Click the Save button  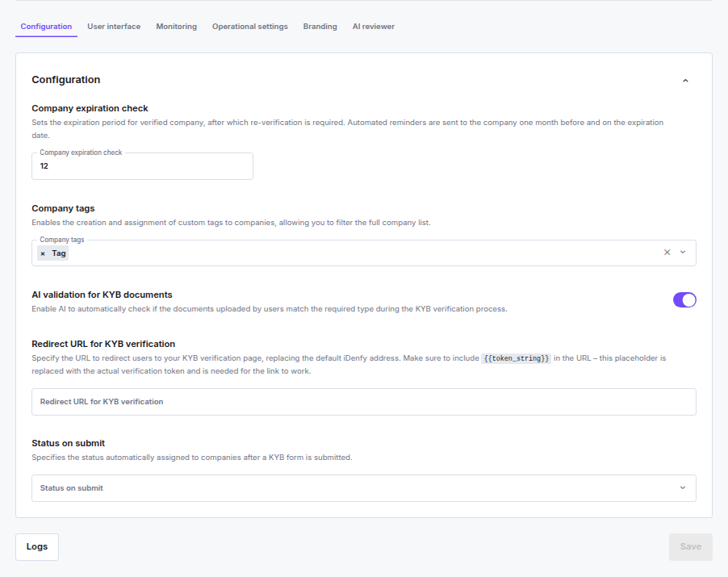pos(690,547)
